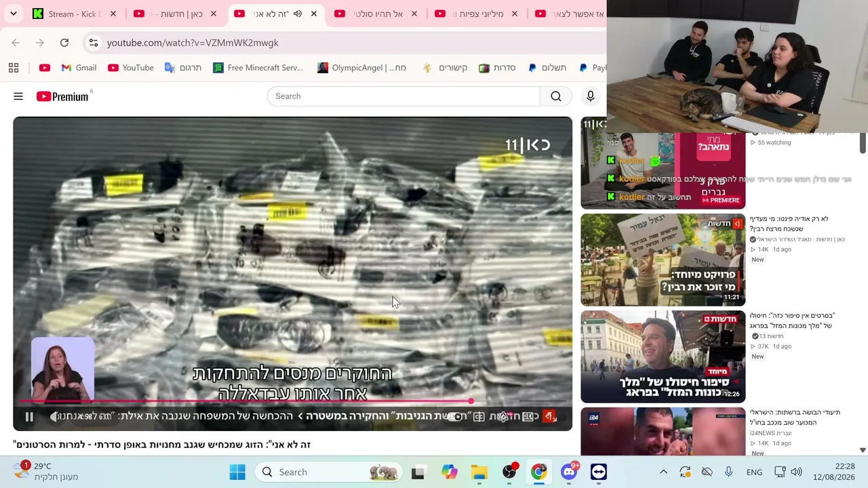
Task: Open title תיעודי הבושה ברשתות video
Action: [795, 418]
